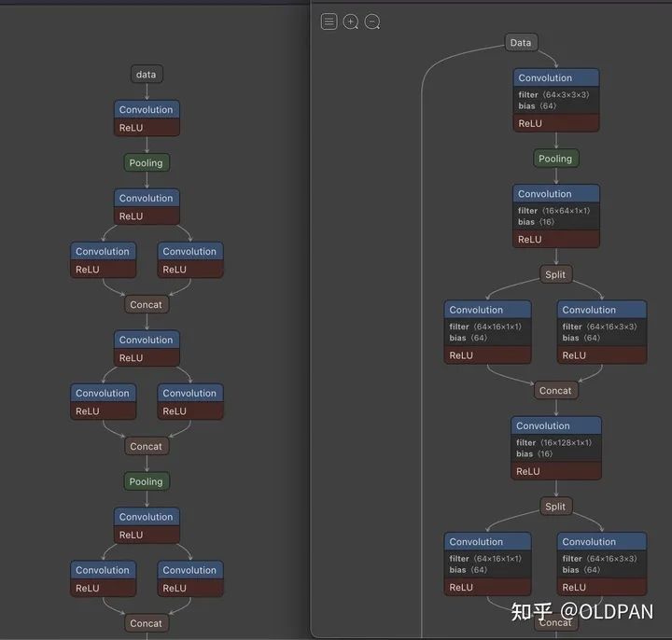The width and height of the screenshot is (672, 640).
Task: Click the bottom Concat node in left graph
Action: pyautogui.click(x=147, y=623)
